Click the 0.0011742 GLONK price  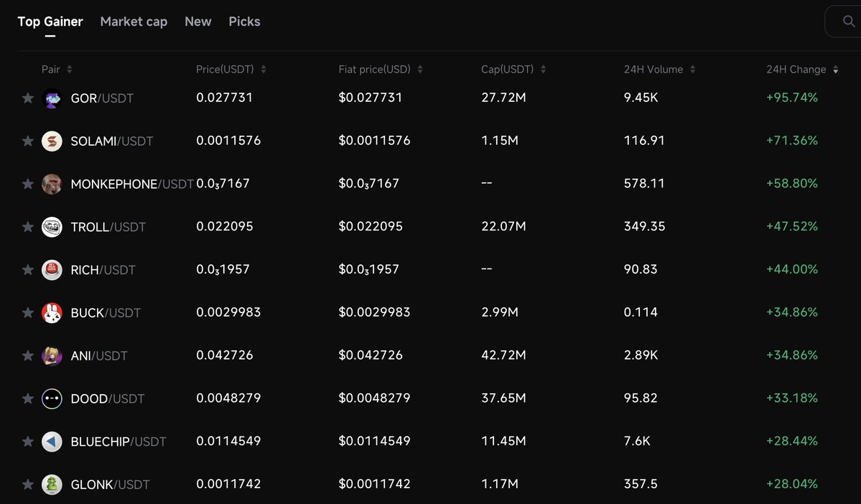(x=228, y=484)
